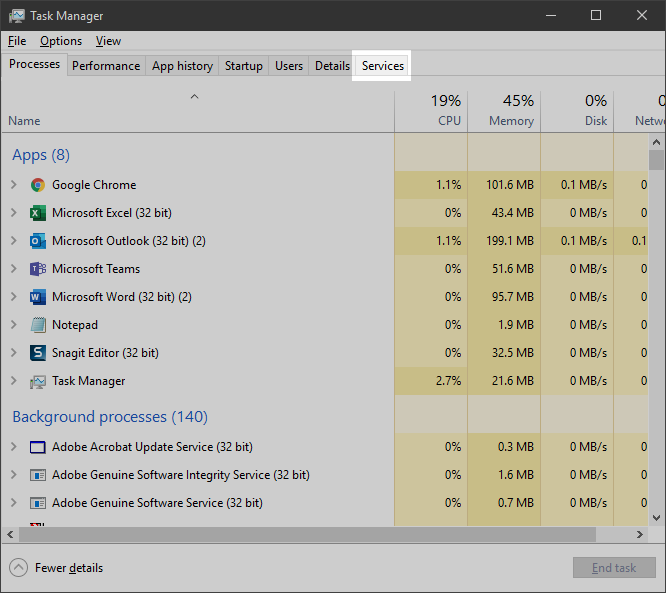Sort by the CPU column header
666x593 pixels.
(431, 111)
